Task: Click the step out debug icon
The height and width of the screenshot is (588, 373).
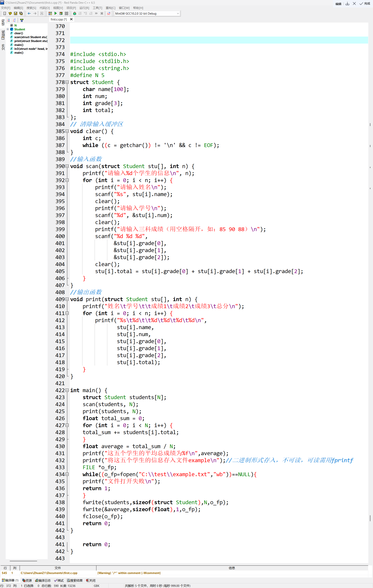Action: pos(91,13)
